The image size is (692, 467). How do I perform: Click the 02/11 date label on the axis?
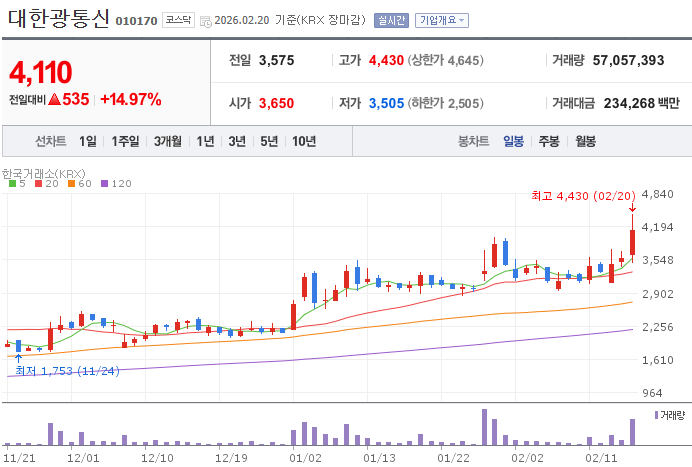click(601, 458)
